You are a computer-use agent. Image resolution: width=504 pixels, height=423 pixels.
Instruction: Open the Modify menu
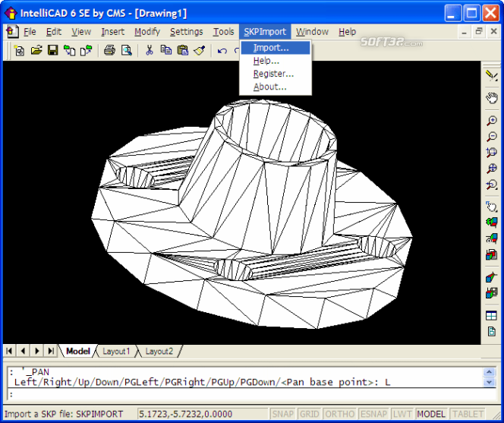[x=147, y=32]
